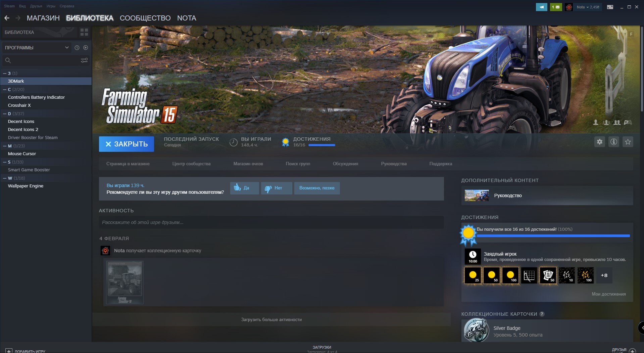Viewport: 644px width, 353px height.
Task: Open the banknotes 50 achievement icon
Action: tap(548, 275)
